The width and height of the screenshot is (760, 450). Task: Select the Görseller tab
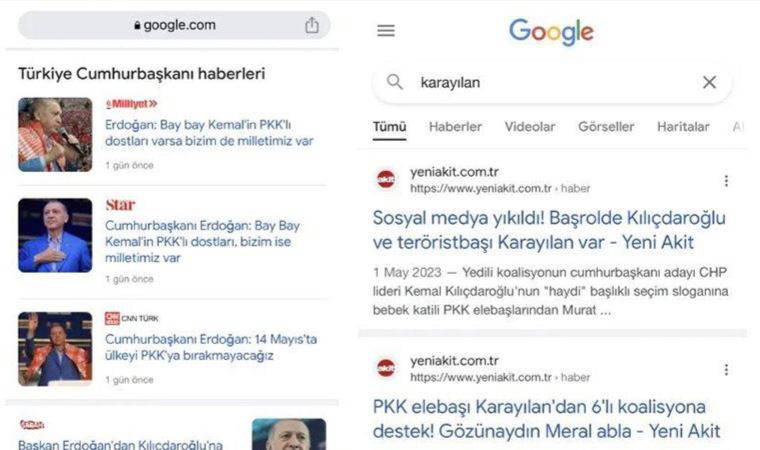pos(606,127)
